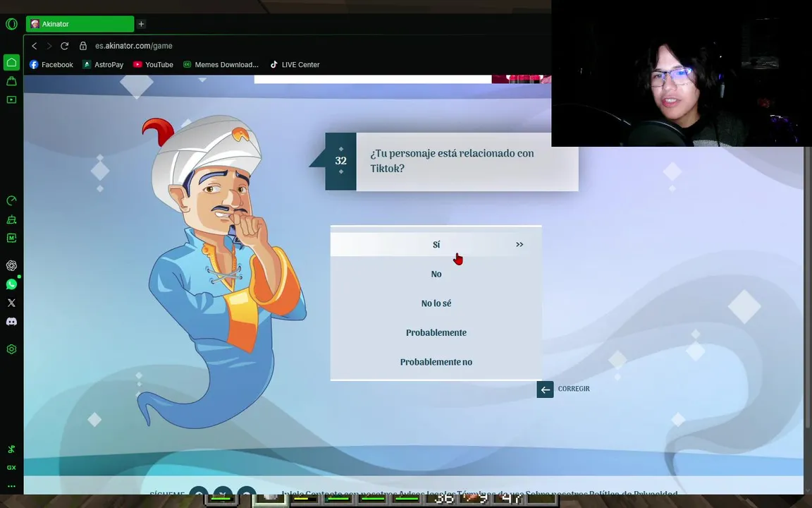Open the AstroPay bookmark

click(103, 64)
